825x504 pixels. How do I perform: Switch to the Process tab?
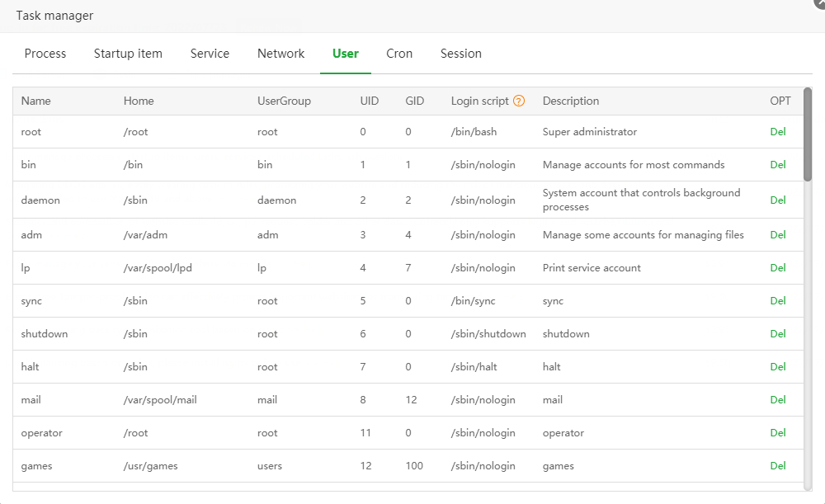point(45,54)
